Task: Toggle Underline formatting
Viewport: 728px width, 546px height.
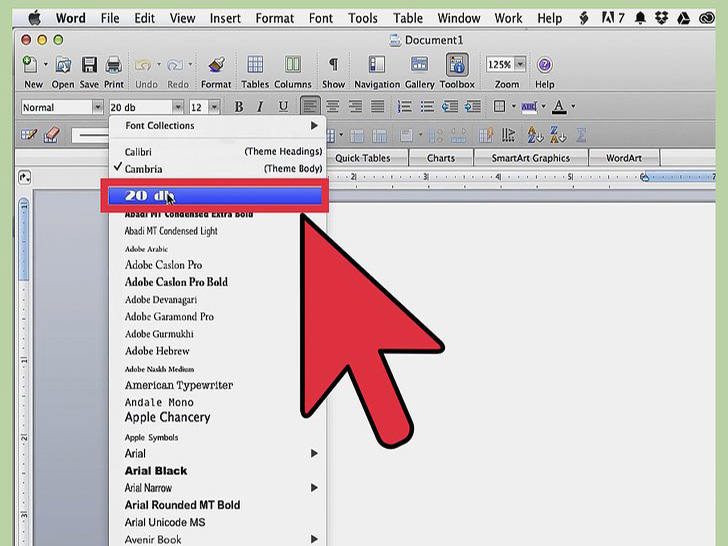Action: 283,107
